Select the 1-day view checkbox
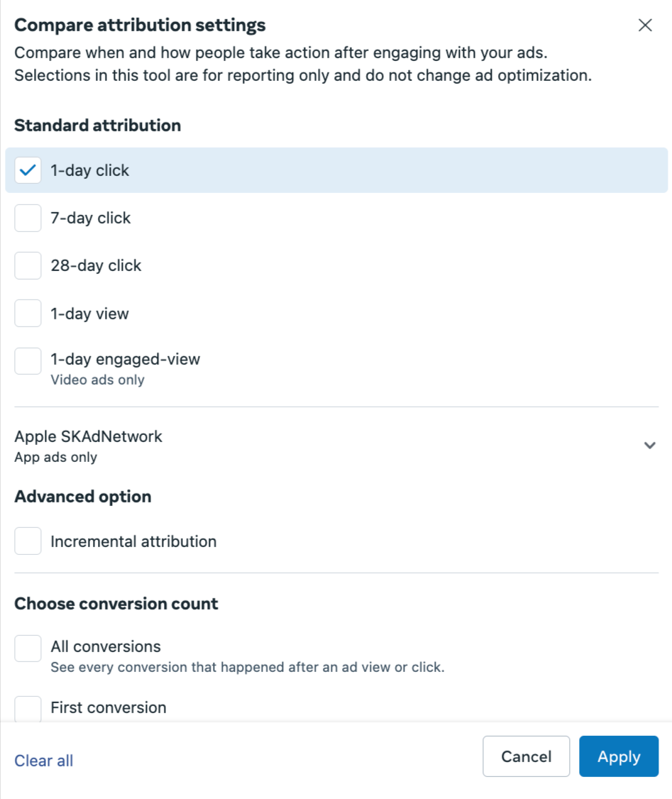This screenshot has width=672, height=799. (28, 314)
